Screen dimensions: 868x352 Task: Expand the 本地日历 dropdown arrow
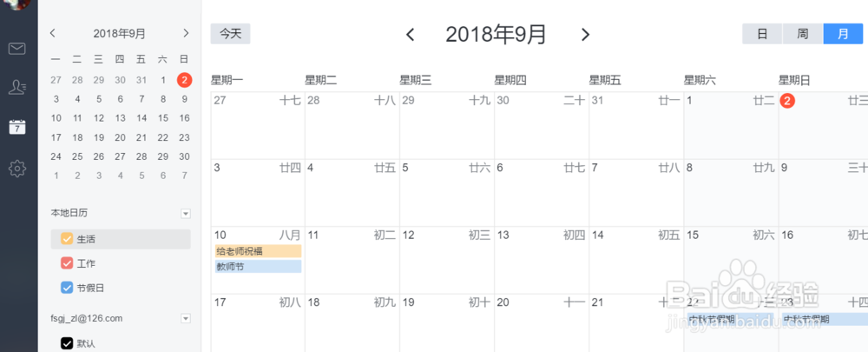185,214
